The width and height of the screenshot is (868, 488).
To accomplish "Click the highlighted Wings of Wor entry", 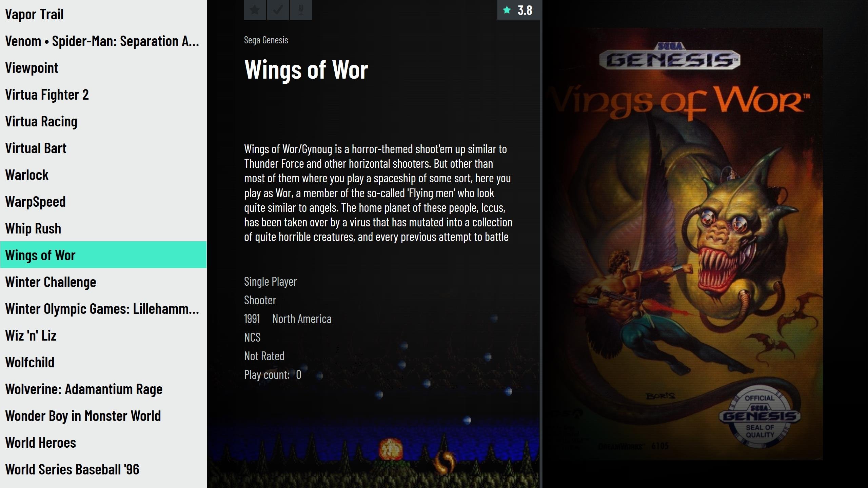I will pyautogui.click(x=103, y=255).
